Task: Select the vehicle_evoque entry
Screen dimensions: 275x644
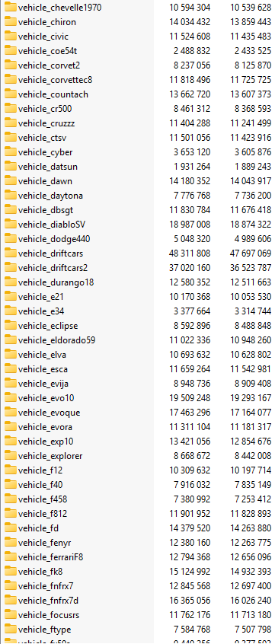Action: [x=138, y=413]
